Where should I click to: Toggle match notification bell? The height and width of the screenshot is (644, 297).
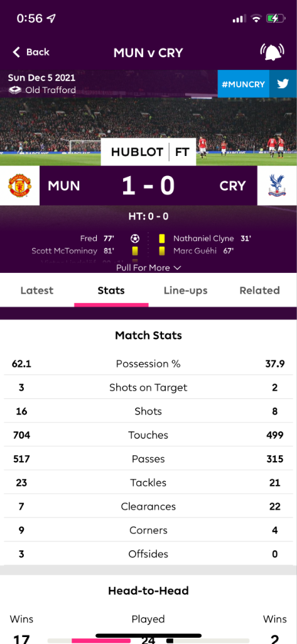(273, 52)
